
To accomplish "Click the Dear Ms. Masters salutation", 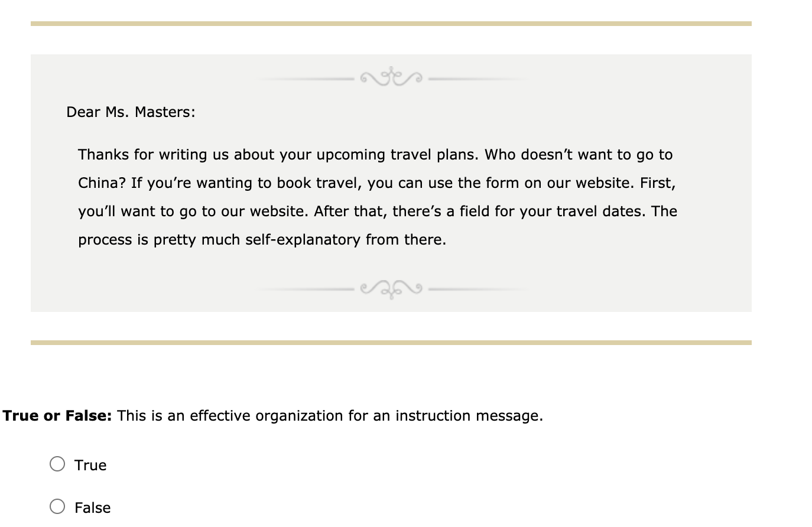I will tap(129, 112).
